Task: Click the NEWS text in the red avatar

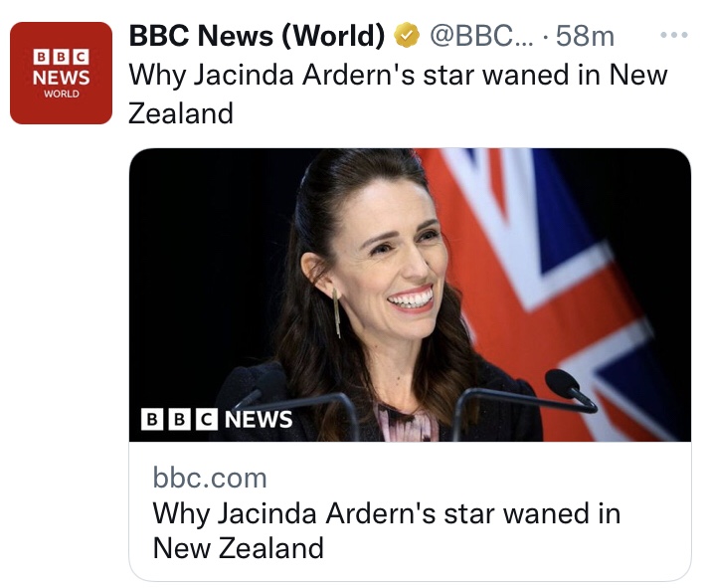Action: tap(61, 76)
